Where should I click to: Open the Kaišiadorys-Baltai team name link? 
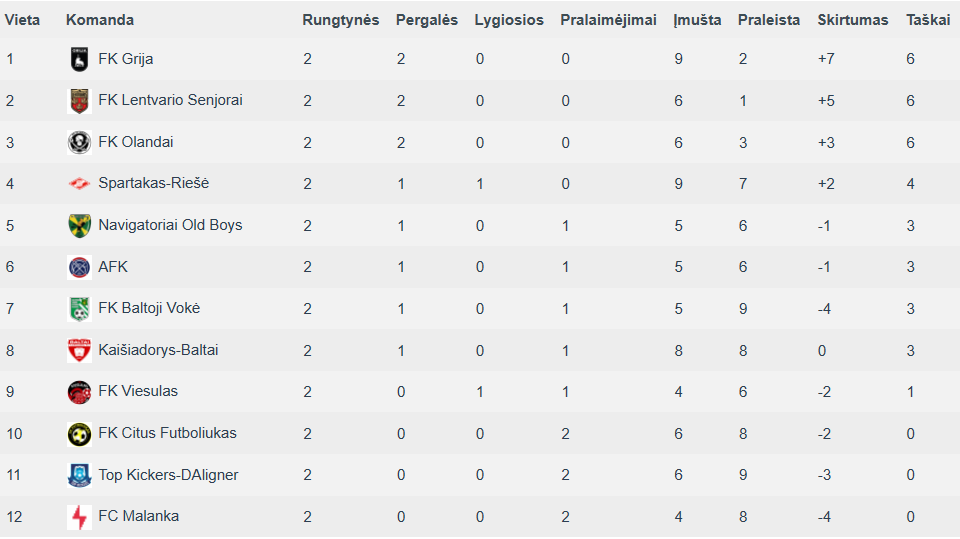coord(158,350)
